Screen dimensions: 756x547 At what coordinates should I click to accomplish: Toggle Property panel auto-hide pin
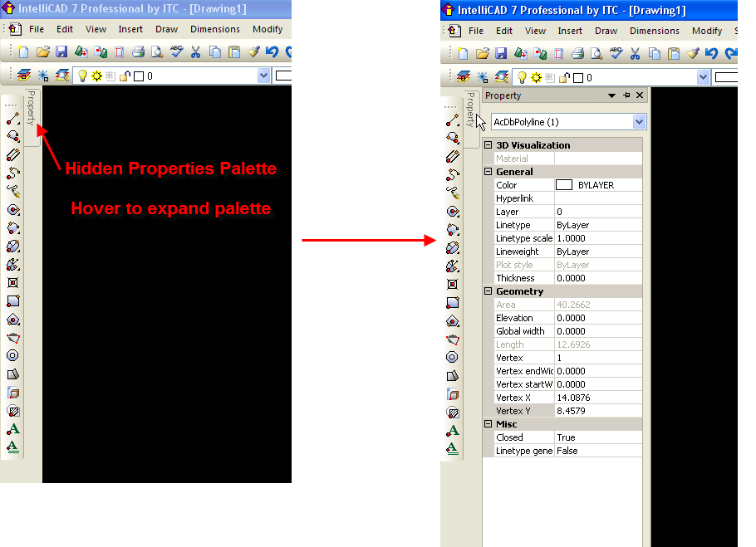pos(626,95)
